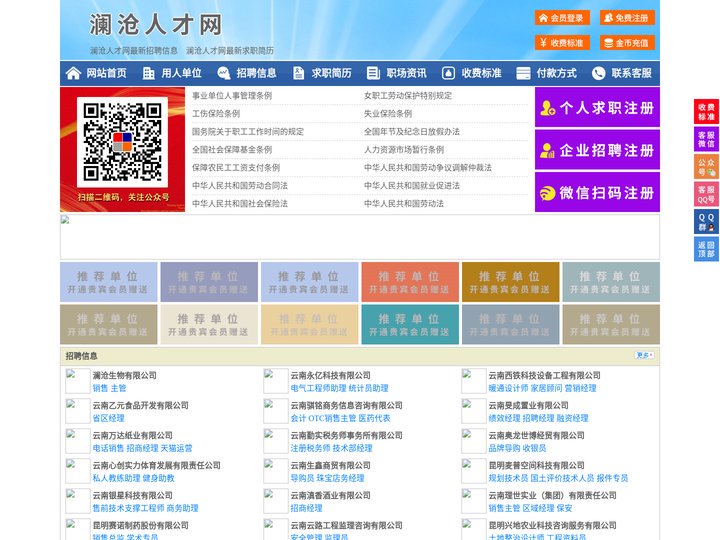Open 澜沧人才网最新招聘信息 header link
The image size is (720, 540).
(x=134, y=51)
